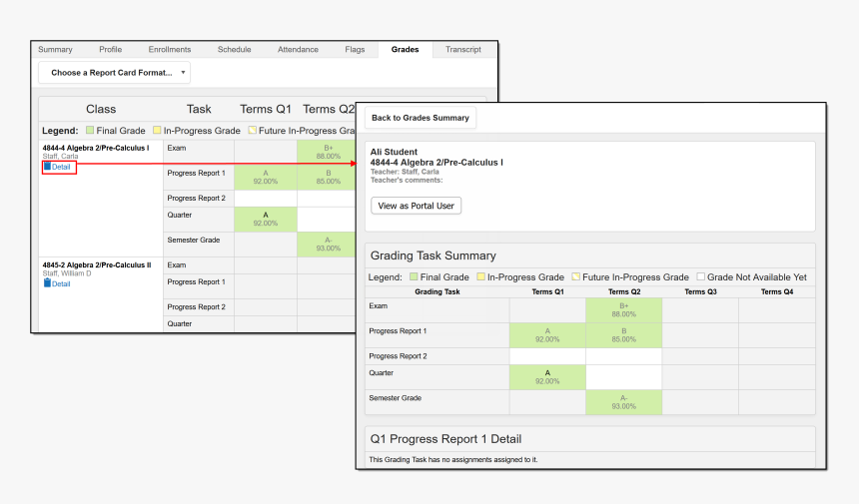Click Progress Report 1 B 85.00% cell in Grading Task Summary
Viewport: 859px width, 504px height.
pos(624,335)
